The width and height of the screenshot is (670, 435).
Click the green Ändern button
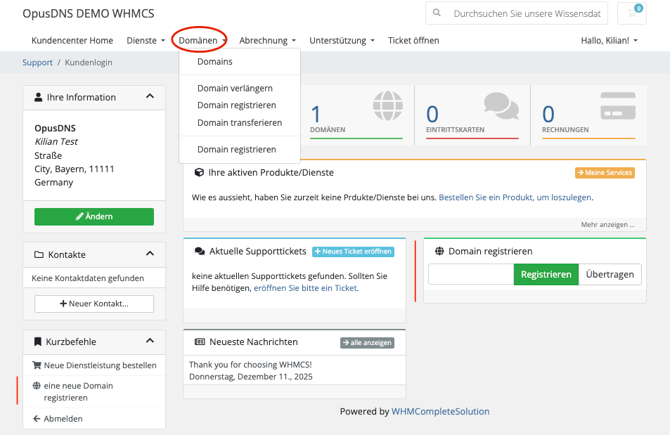[x=94, y=217]
